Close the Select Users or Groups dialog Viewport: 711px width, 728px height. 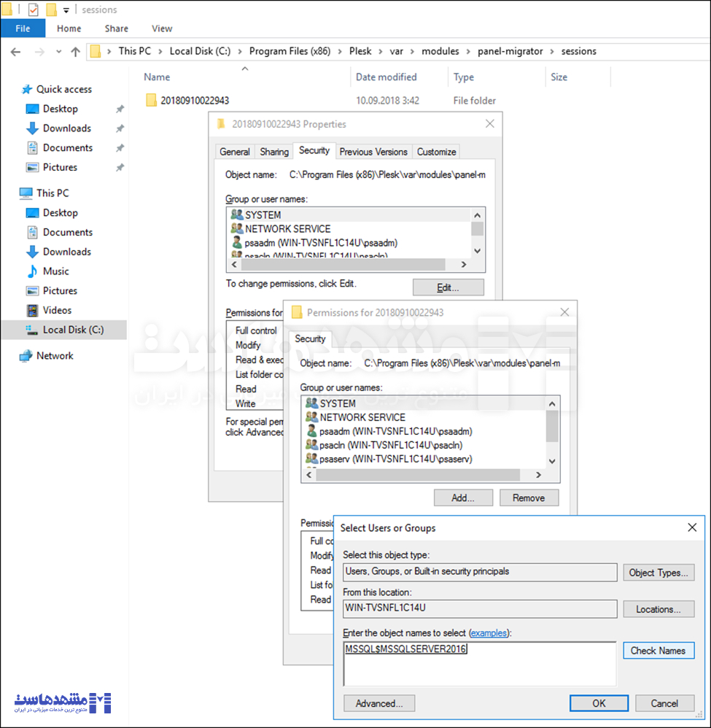click(x=692, y=527)
